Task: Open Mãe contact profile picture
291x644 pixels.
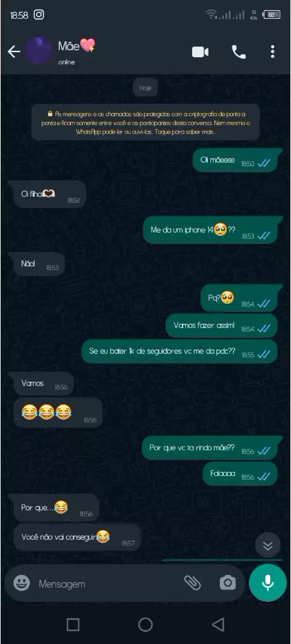Action: (38, 51)
